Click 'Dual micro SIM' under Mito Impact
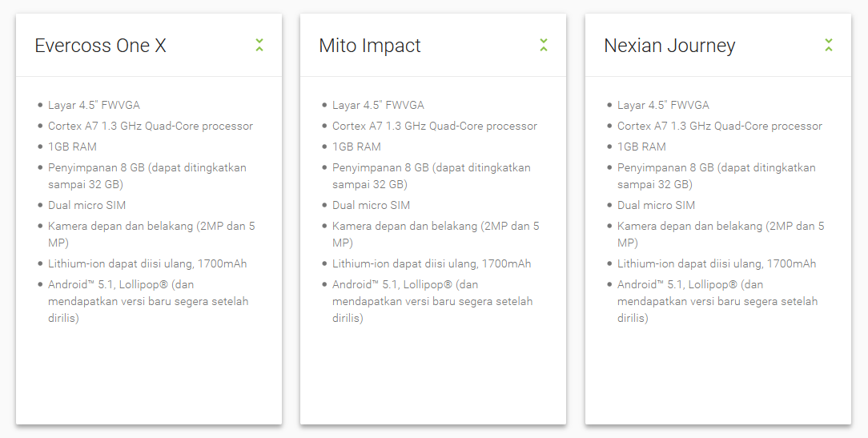 (371, 205)
